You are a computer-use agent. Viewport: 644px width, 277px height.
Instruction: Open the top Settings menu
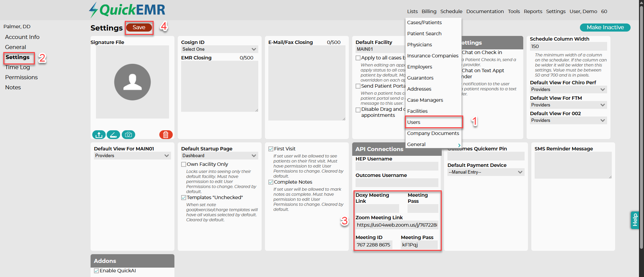pos(556,11)
